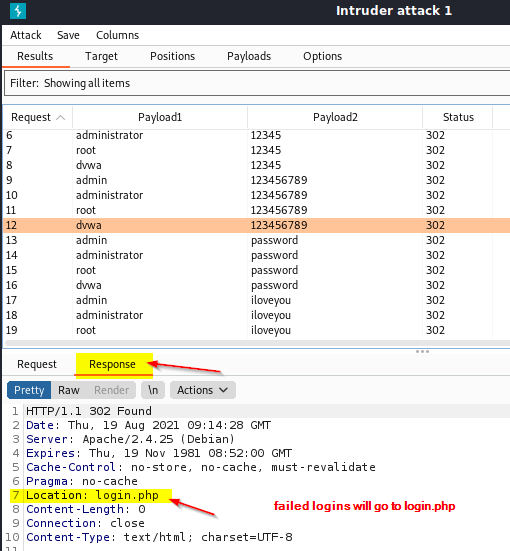The image size is (510, 551).
Task: Toggle the \n non-printable characters button
Action: pos(153,390)
